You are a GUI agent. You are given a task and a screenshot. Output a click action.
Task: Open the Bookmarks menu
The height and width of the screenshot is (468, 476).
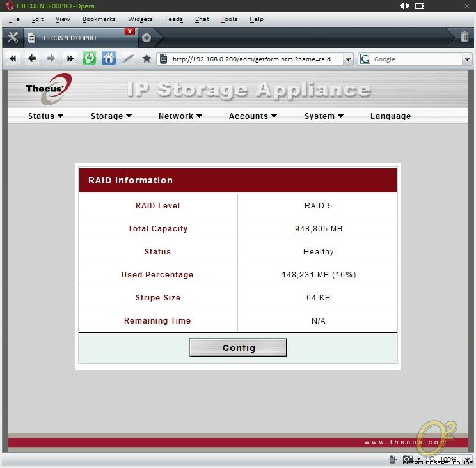pos(99,19)
